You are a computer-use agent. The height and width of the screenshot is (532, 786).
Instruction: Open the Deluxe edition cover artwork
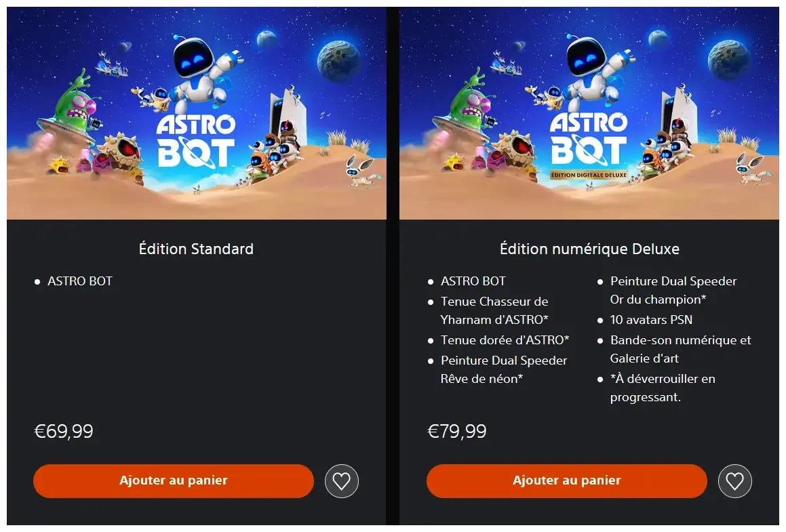point(589,113)
